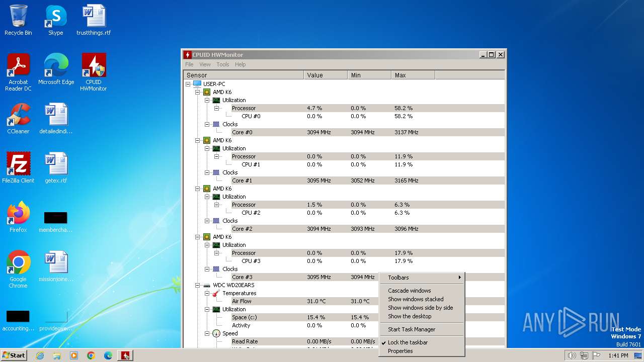Screen dimensions: 644x362
Task: Open the File menu in HWMonitor
Action: coord(189,64)
